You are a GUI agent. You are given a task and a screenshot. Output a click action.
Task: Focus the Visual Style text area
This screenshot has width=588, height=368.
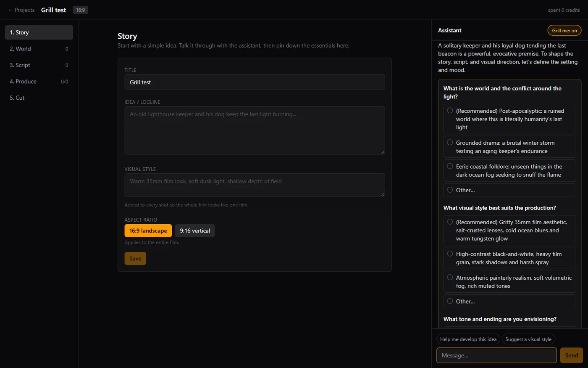click(x=255, y=185)
